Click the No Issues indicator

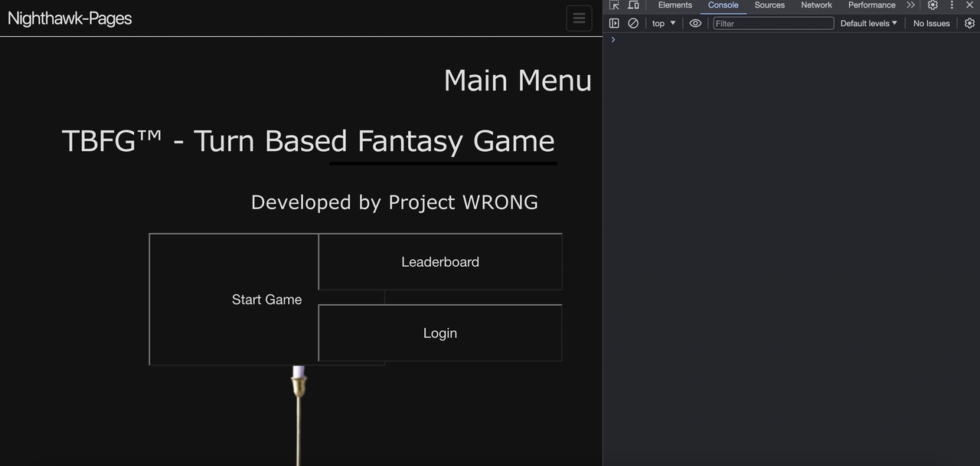coord(931,23)
